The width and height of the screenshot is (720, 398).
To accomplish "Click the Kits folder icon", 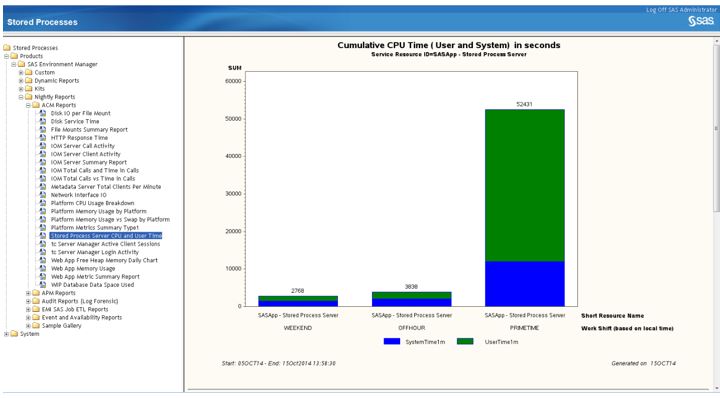I will pyautogui.click(x=29, y=89).
